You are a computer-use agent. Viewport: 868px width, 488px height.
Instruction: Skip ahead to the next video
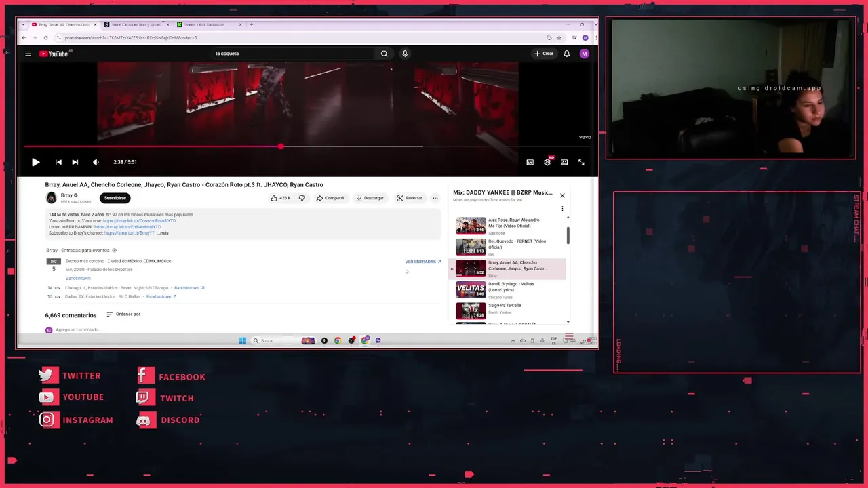pos(75,162)
